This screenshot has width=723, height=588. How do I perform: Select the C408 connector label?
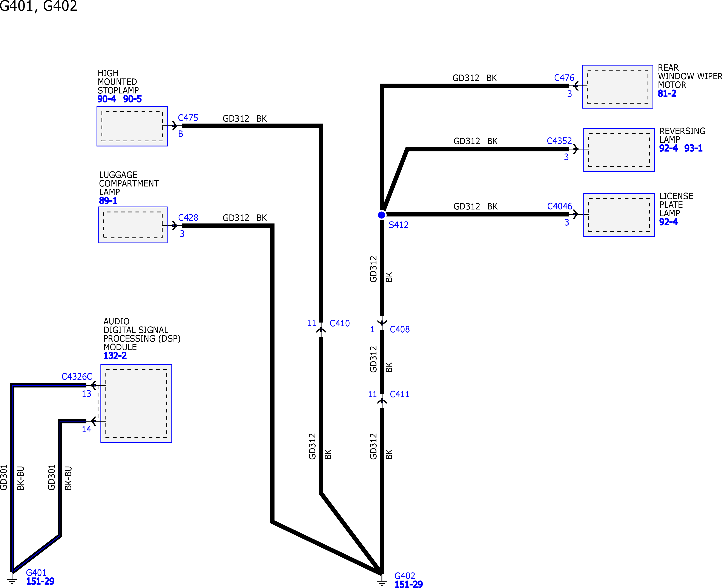click(400, 329)
